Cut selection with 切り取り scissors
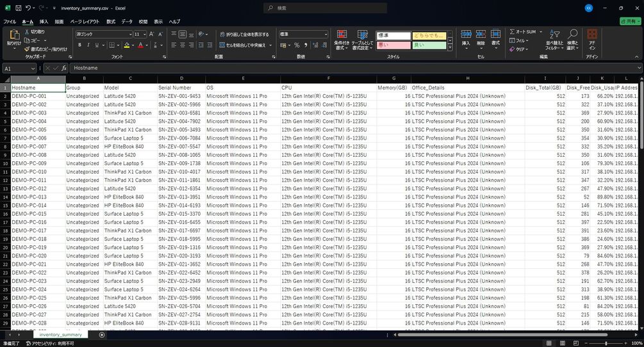Screen dimensions: 644x347 (35, 31)
